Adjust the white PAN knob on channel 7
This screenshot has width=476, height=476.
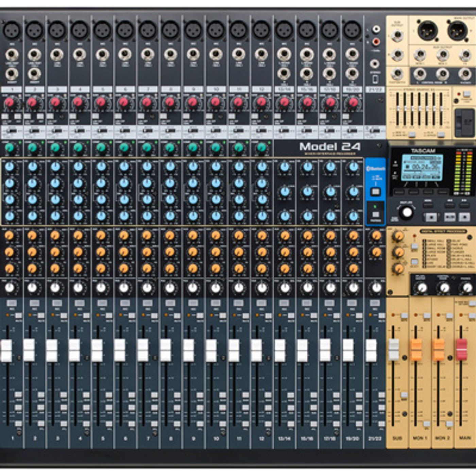pos(147,288)
